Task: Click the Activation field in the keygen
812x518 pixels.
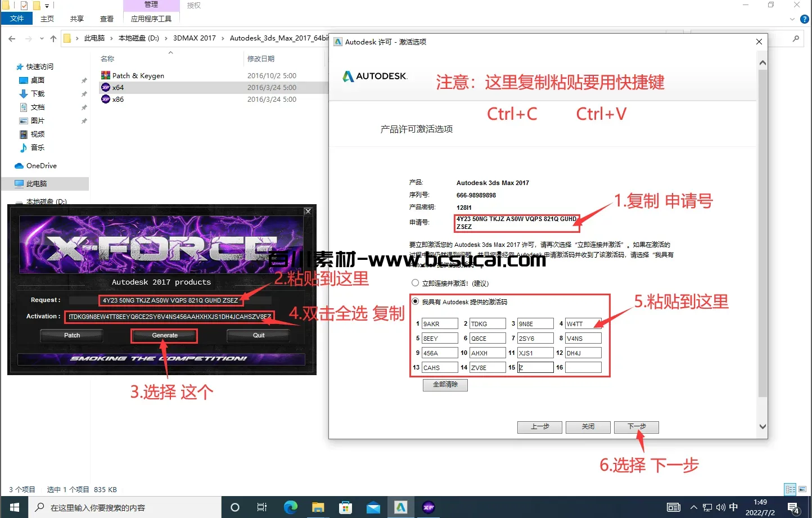Action: [169, 317]
